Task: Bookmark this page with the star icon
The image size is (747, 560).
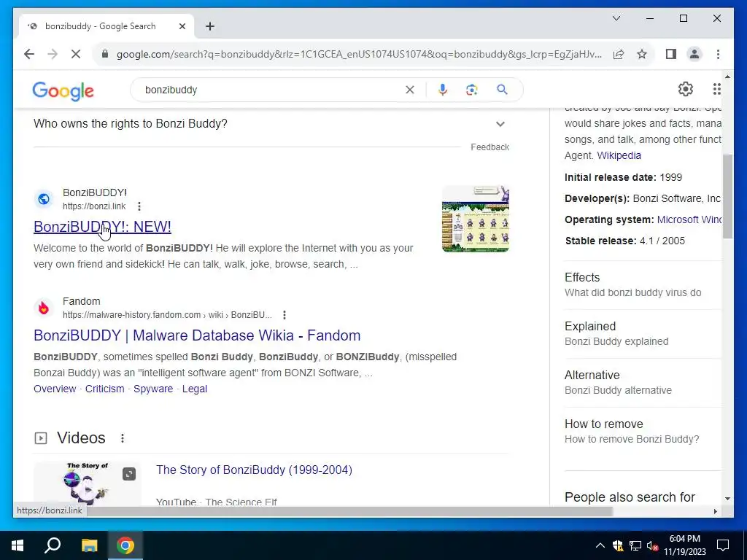Action: (x=642, y=54)
